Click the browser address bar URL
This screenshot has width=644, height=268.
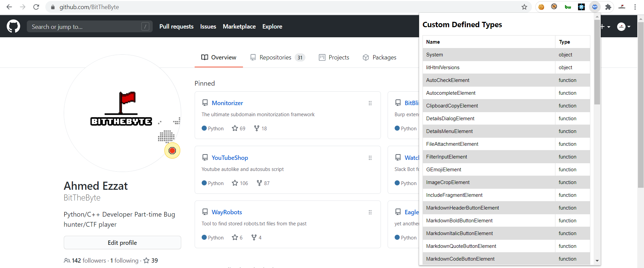89,7
